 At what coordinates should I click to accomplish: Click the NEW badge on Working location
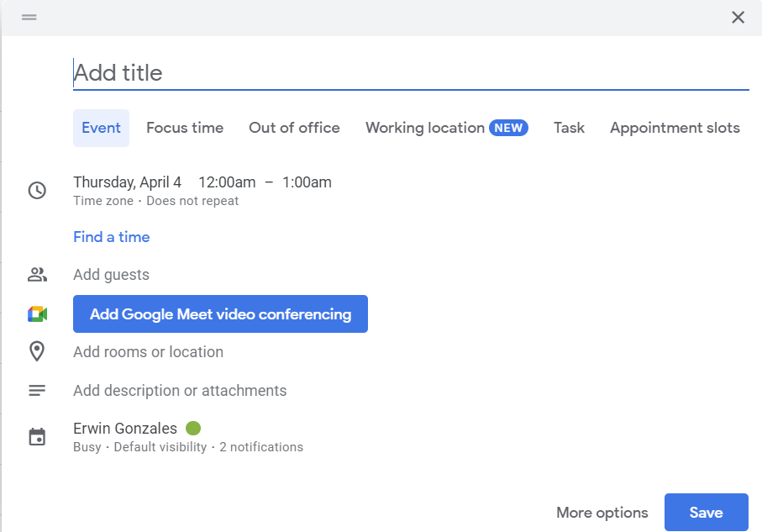point(508,128)
